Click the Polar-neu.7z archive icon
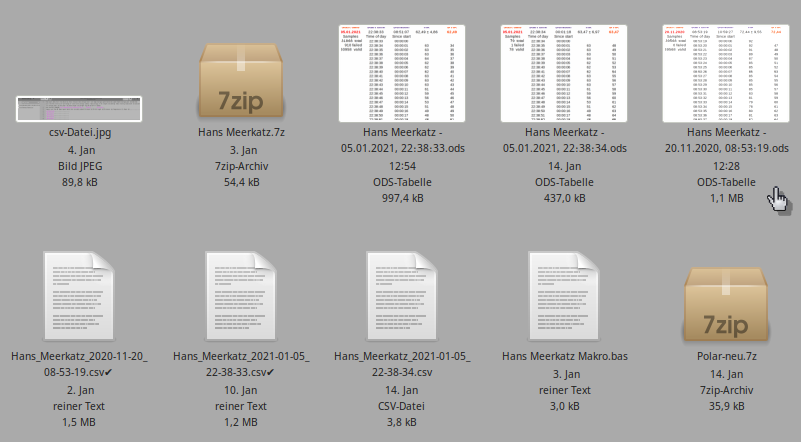Image resolution: width=801 pixels, height=442 pixels. point(726,305)
